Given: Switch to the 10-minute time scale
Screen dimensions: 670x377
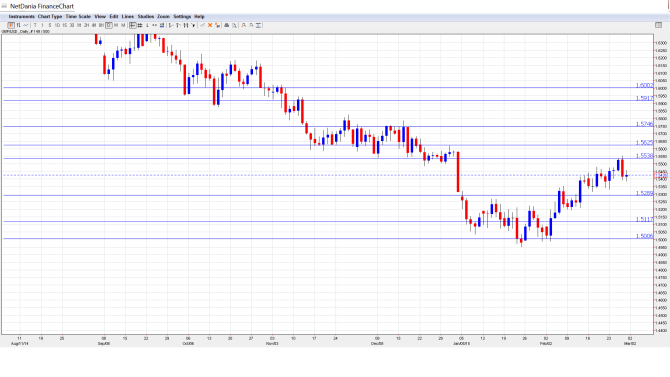Looking at the screenshot, I should pyautogui.click(x=57, y=25).
